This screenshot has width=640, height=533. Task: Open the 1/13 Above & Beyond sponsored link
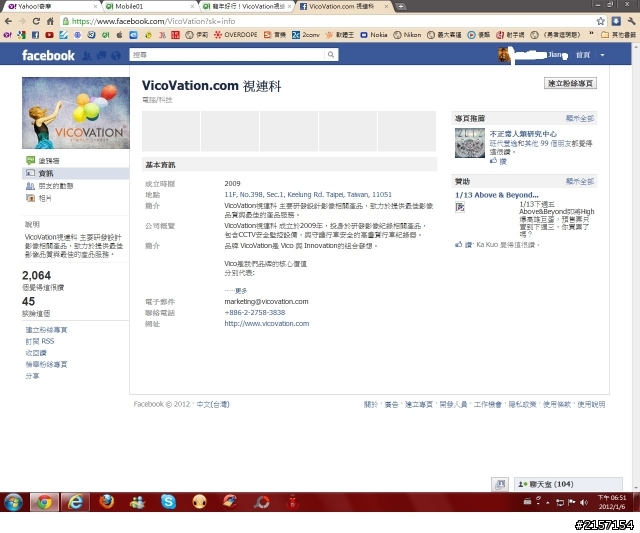point(497,195)
